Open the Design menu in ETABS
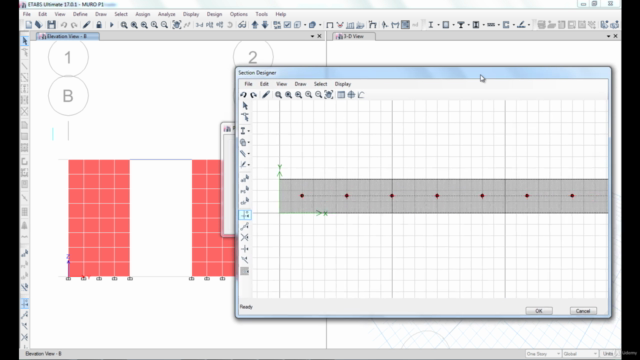Image resolution: width=640 pixels, height=360 pixels. [x=214, y=14]
